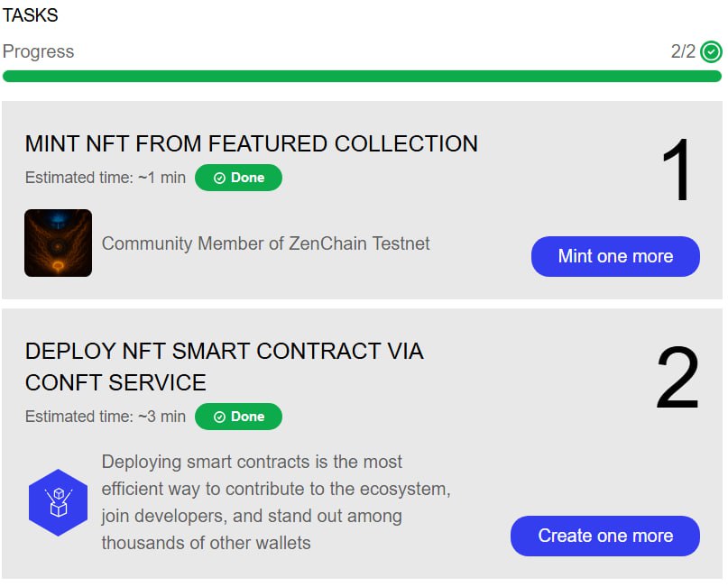The image size is (728, 587).
Task: Click the green progress complete checkmark icon
Action: pos(711,51)
